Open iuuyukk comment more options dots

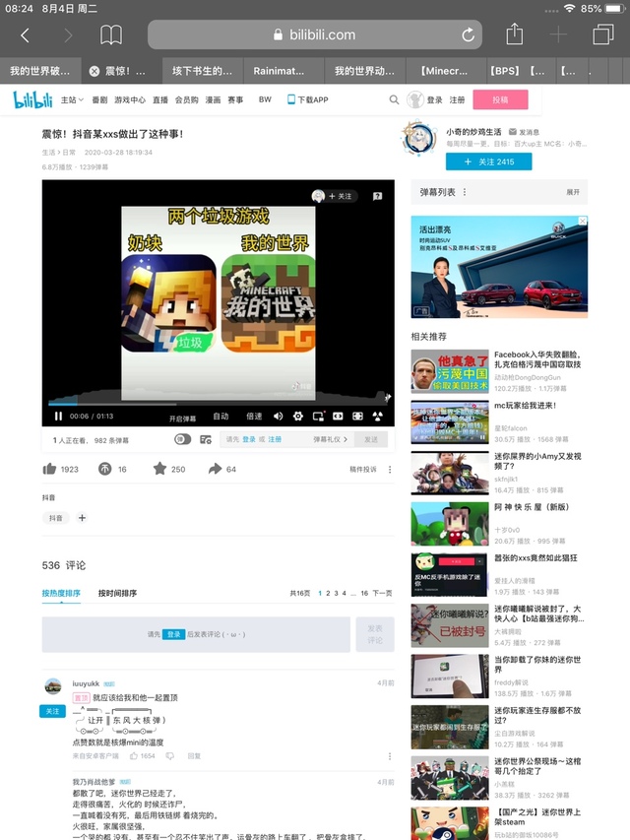coord(390,756)
